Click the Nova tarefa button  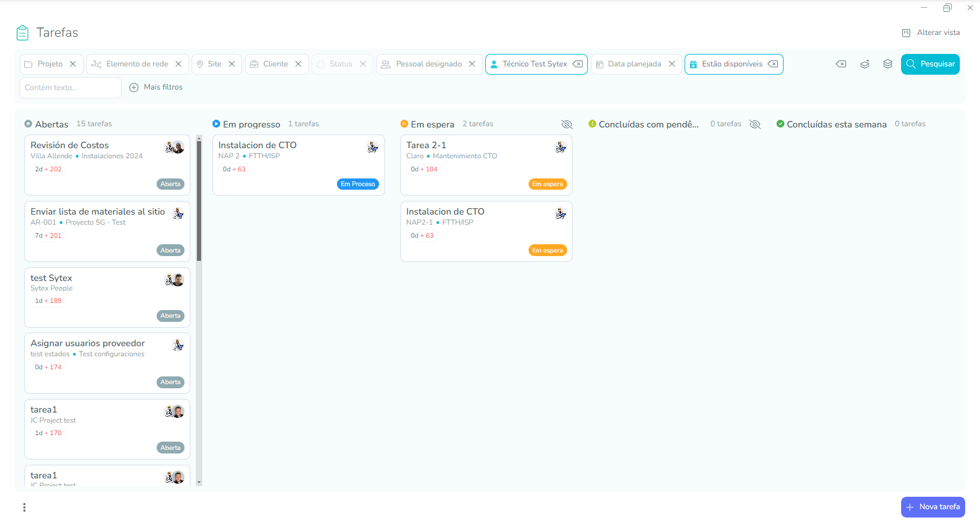tap(933, 507)
